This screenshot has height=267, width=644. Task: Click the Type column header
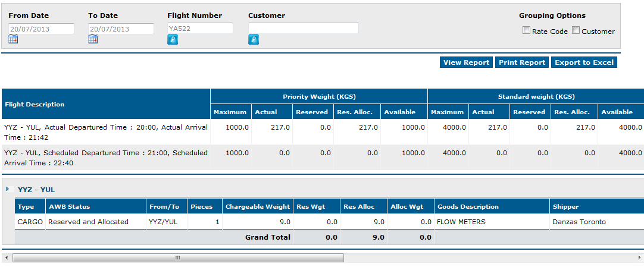coord(30,207)
